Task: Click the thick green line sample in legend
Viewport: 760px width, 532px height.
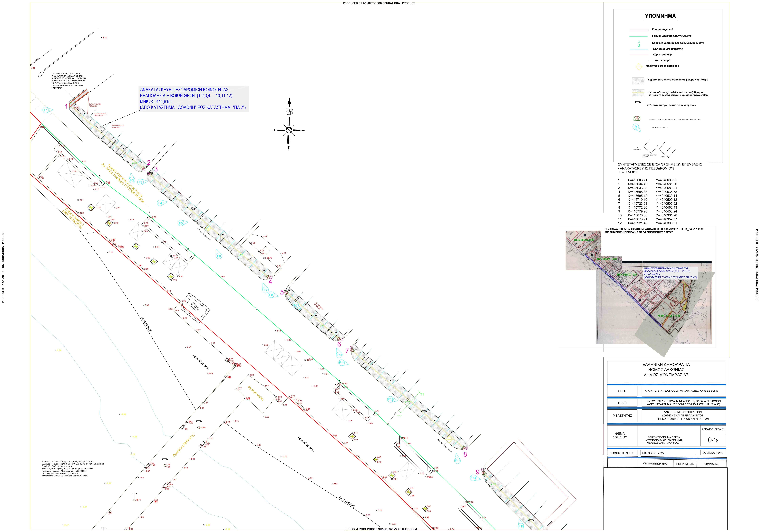Action: point(639,36)
